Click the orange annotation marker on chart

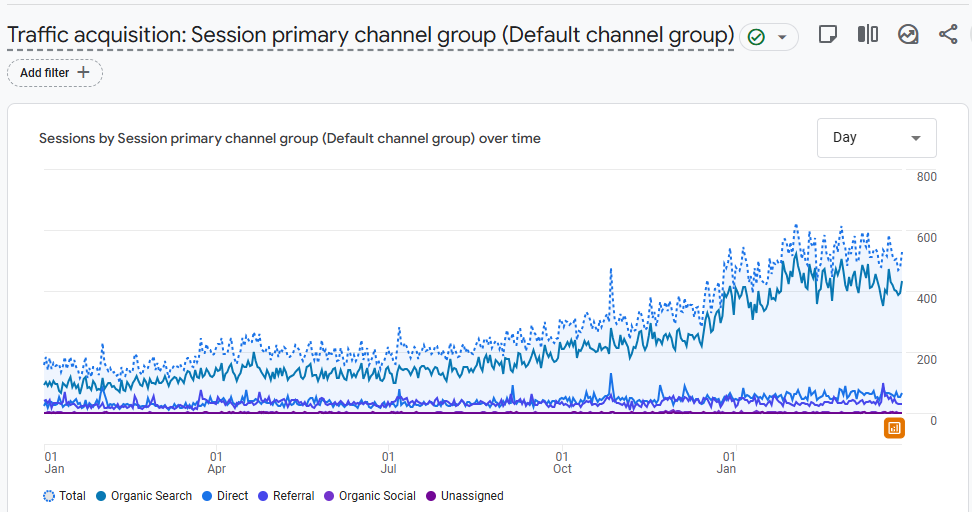coord(893,428)
